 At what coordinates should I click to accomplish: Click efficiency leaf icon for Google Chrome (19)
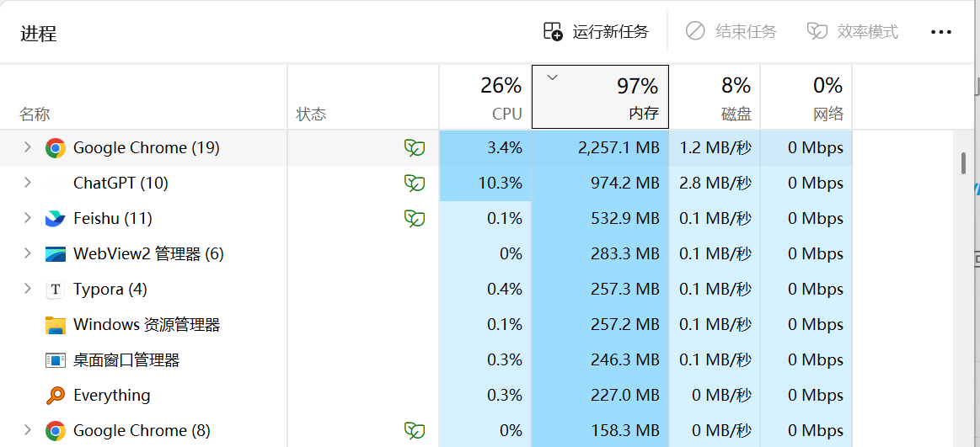coord(415,148)
